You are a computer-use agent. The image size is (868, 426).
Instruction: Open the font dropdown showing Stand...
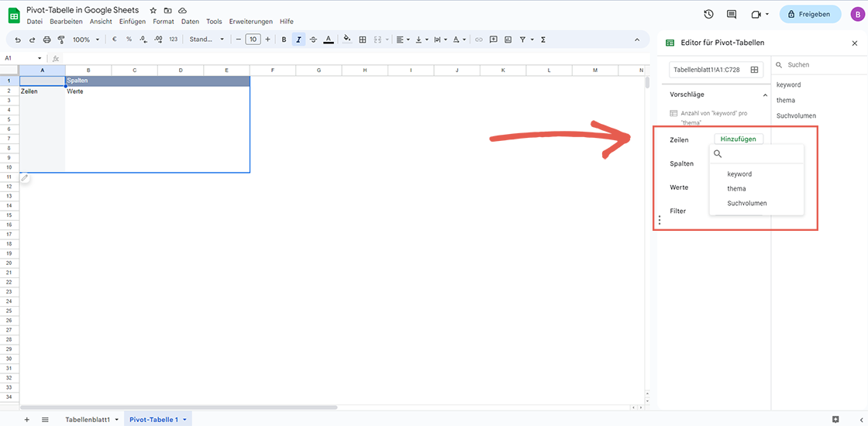(x=206, y=40)
